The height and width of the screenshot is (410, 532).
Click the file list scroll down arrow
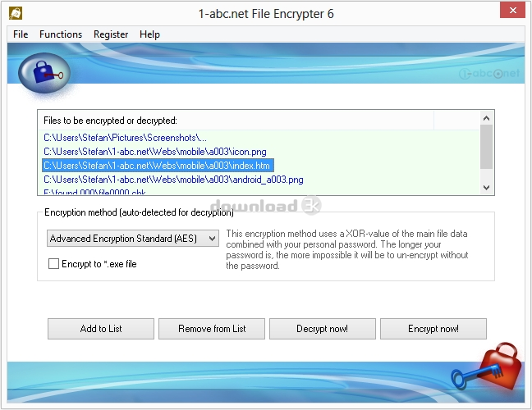click(487, 188)
